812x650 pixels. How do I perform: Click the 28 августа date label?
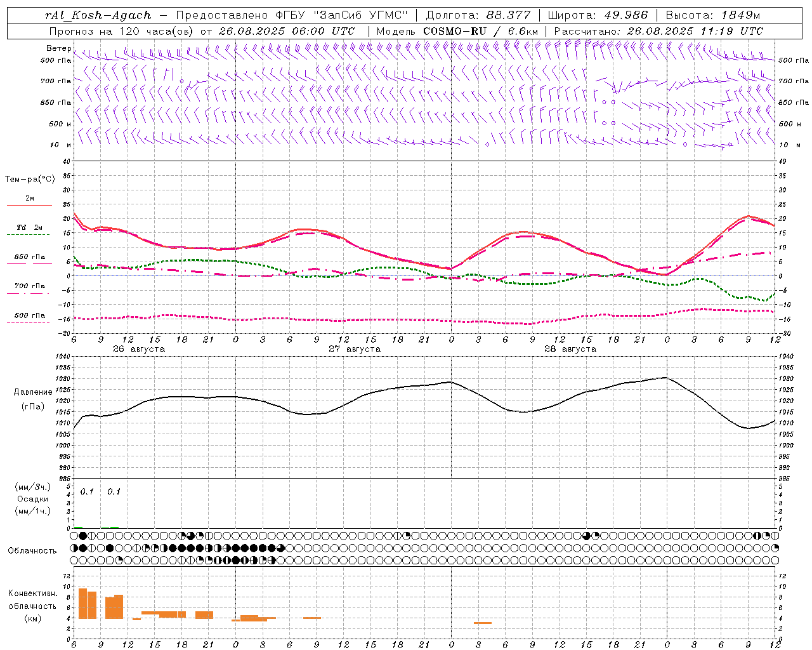pyautogui.click(x=570, y=349)
